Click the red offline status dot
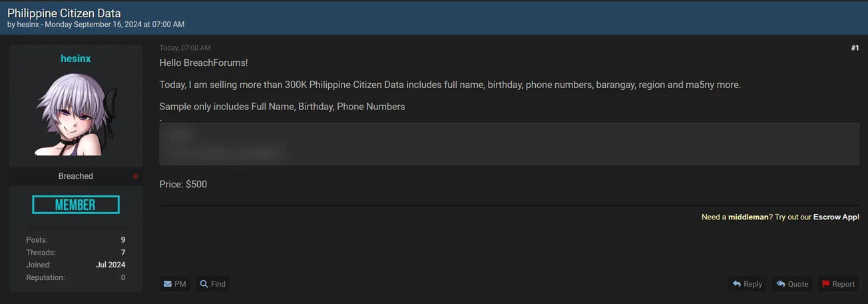 point(135,177)
